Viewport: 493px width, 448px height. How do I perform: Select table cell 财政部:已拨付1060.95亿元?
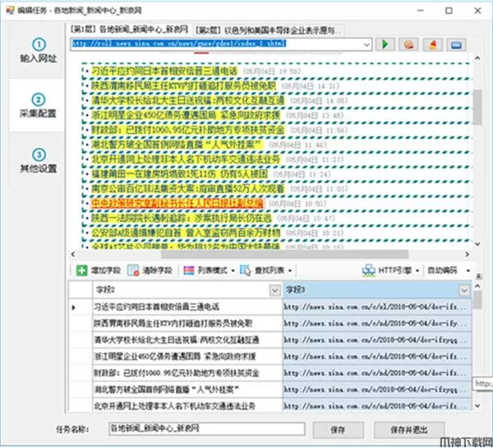pyautogui.click(x=187, y=373)
